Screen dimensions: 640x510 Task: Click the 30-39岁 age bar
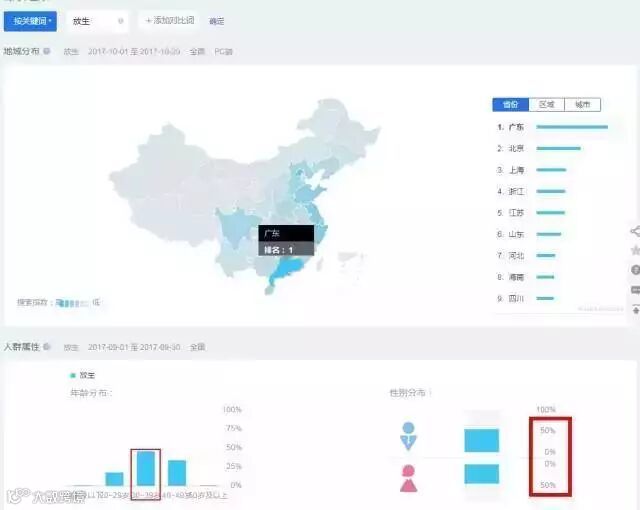146,468
